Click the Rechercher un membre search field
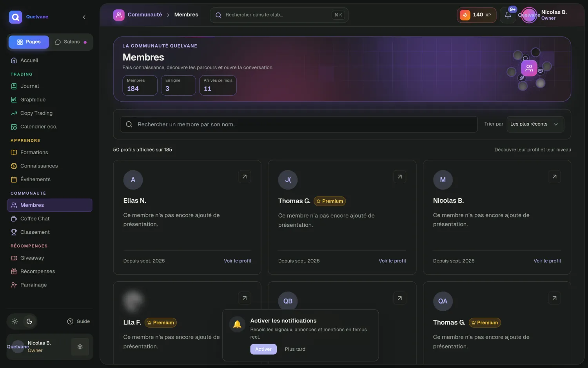Image resolution: width=588 pixels, height=368 pixels. pyautogui.click(x=299, y=124)
